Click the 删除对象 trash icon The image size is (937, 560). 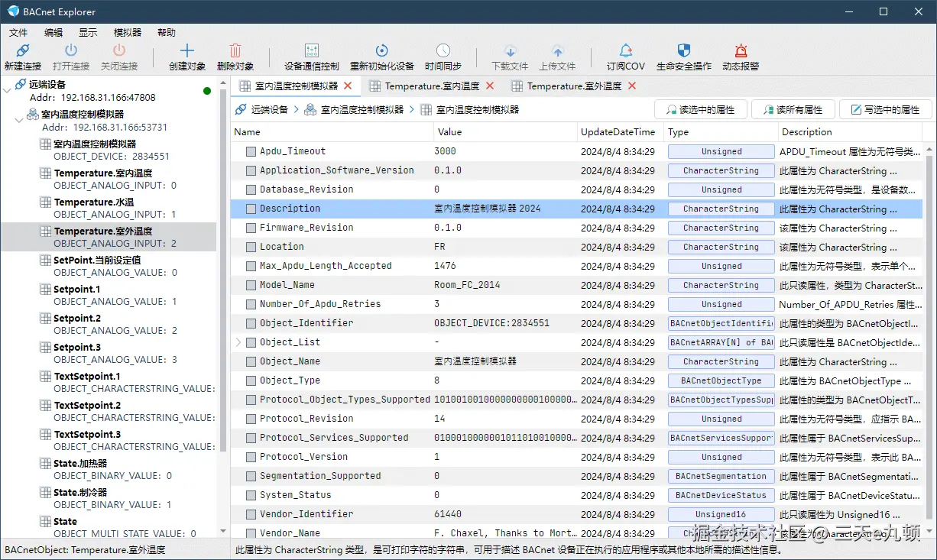(x=235, y=50)
